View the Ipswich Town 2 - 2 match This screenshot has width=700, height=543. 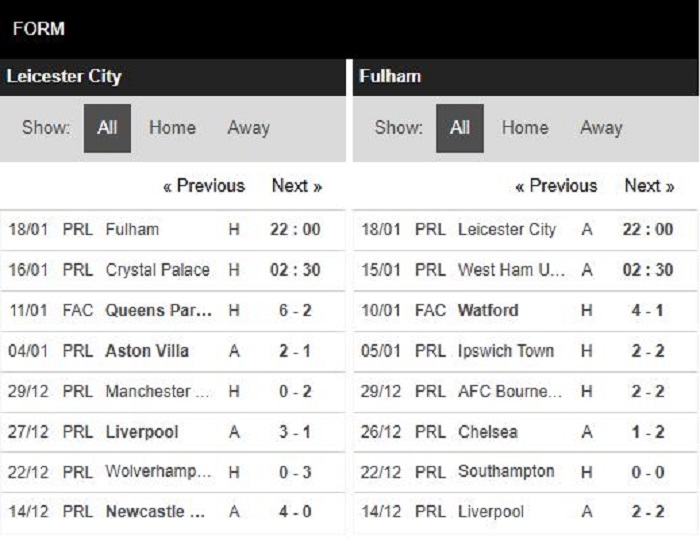[x=525, y=351]
